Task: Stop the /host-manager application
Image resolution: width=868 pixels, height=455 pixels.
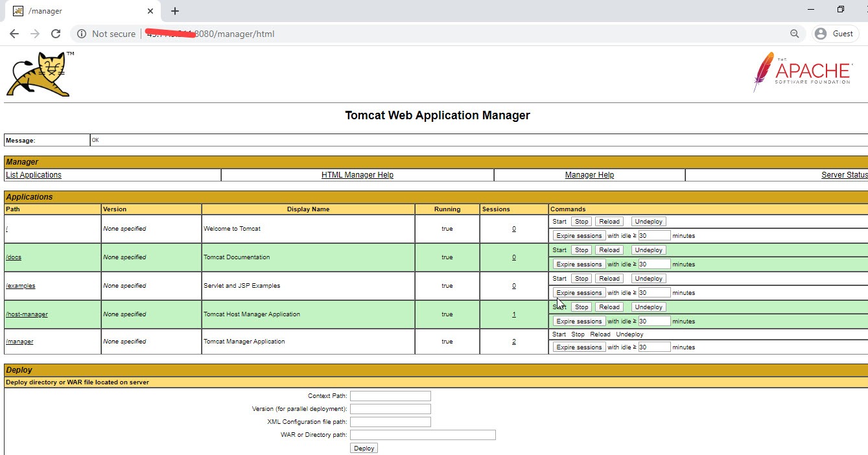Action: 581,307
